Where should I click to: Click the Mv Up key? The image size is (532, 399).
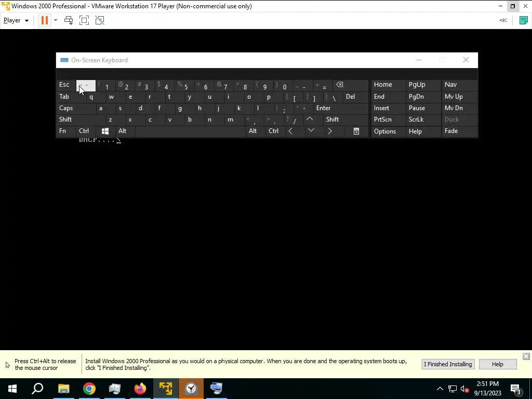pyautogui.click(x=459, y=97)
